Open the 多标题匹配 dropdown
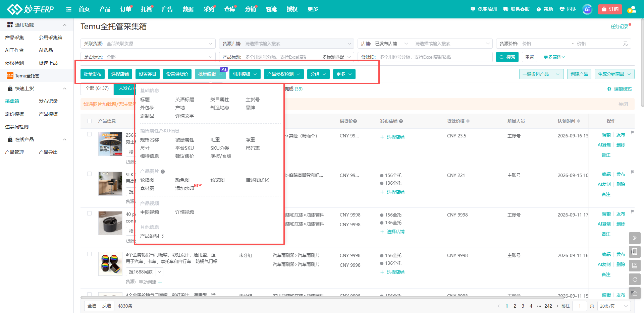 tap(336, 57)
